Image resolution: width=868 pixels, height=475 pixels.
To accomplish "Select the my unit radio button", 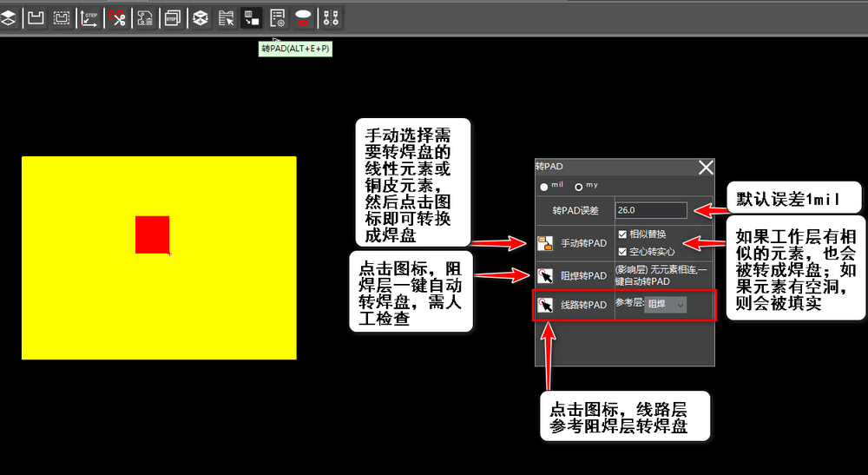I will point(578,187).
